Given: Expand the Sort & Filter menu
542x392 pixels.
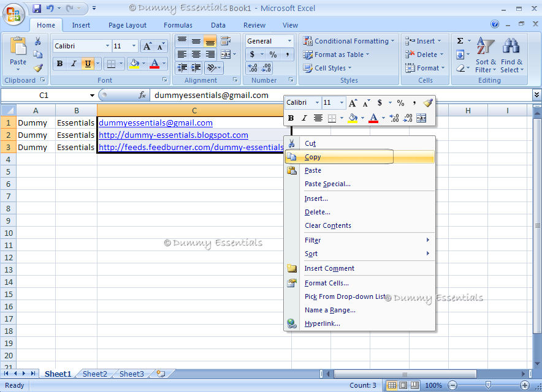Looking at the screenshot, I should point(486,55).
